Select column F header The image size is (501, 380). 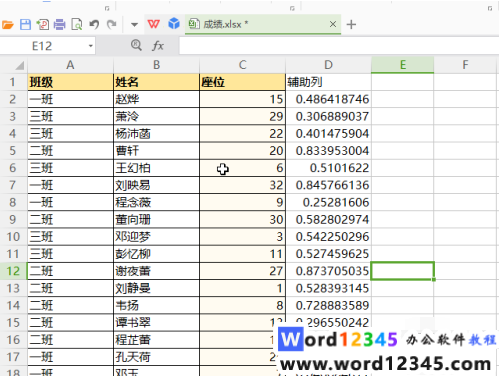[465, 65]
